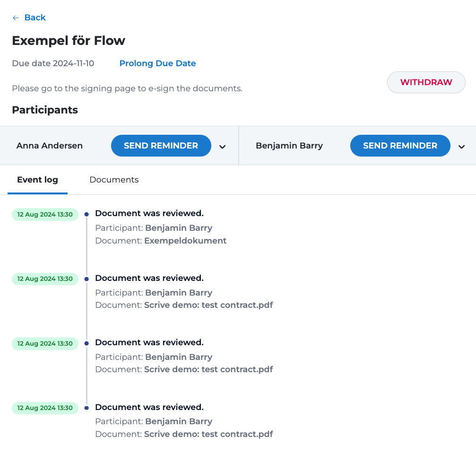Send reminder to Benjamin Barry
Image resolution: width=476 pixels, height=463 pixels.
400,146
